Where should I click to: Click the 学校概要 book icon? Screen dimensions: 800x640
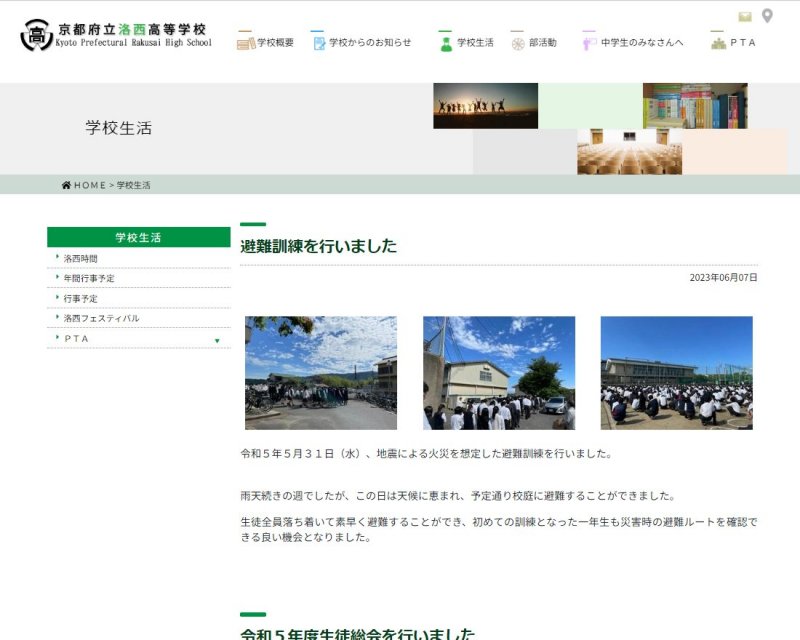(x=246, y=43)
